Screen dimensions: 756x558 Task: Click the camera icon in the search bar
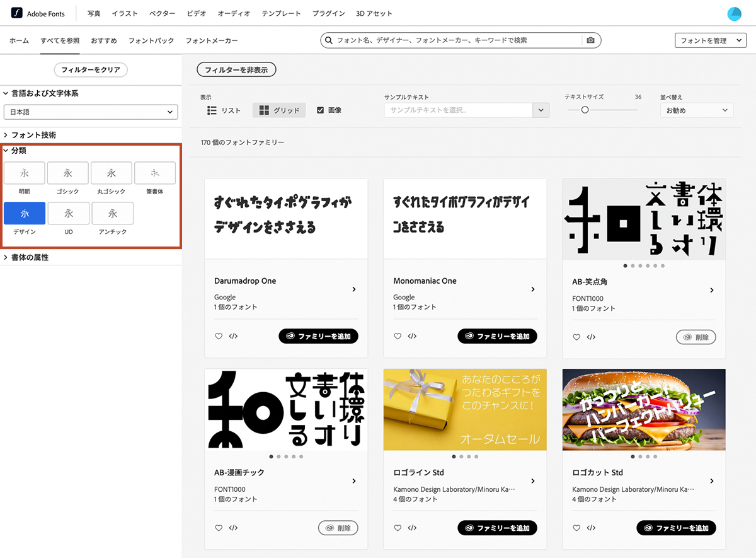tap(590, 40)
